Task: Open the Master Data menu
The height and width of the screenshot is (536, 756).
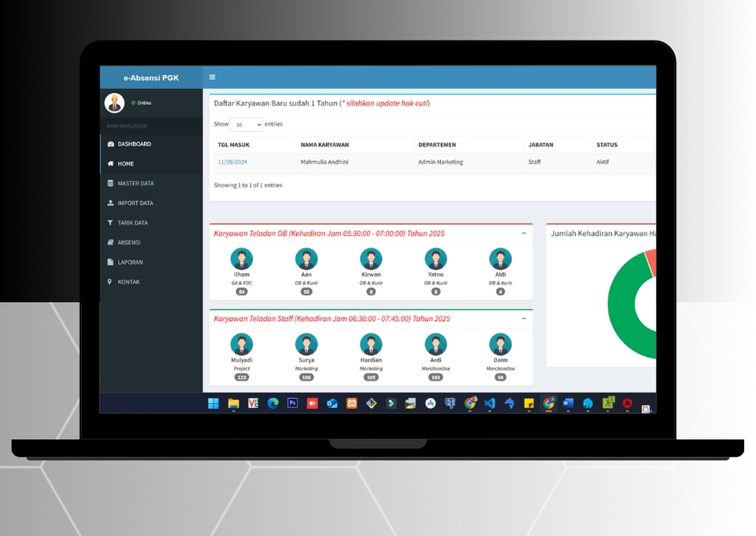Action: tap(135, 184)
